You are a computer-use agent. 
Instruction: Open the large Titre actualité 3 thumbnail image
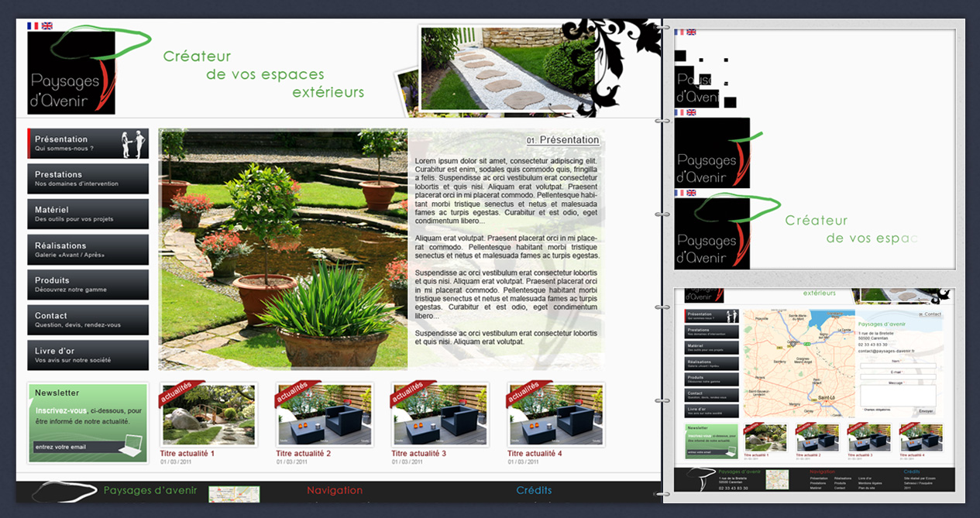(x=440, y=416)
